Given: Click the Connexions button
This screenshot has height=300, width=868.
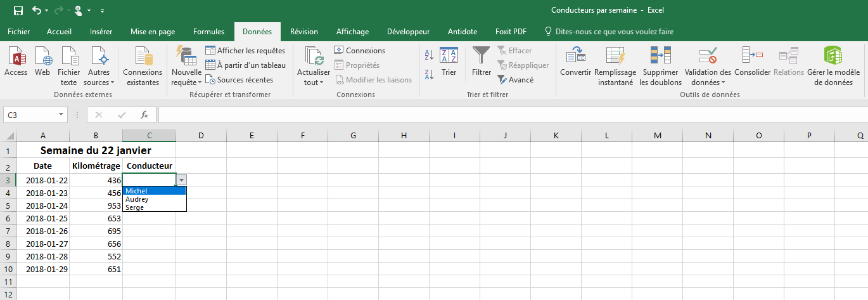Looking at the screenshot, I should 360,51.
